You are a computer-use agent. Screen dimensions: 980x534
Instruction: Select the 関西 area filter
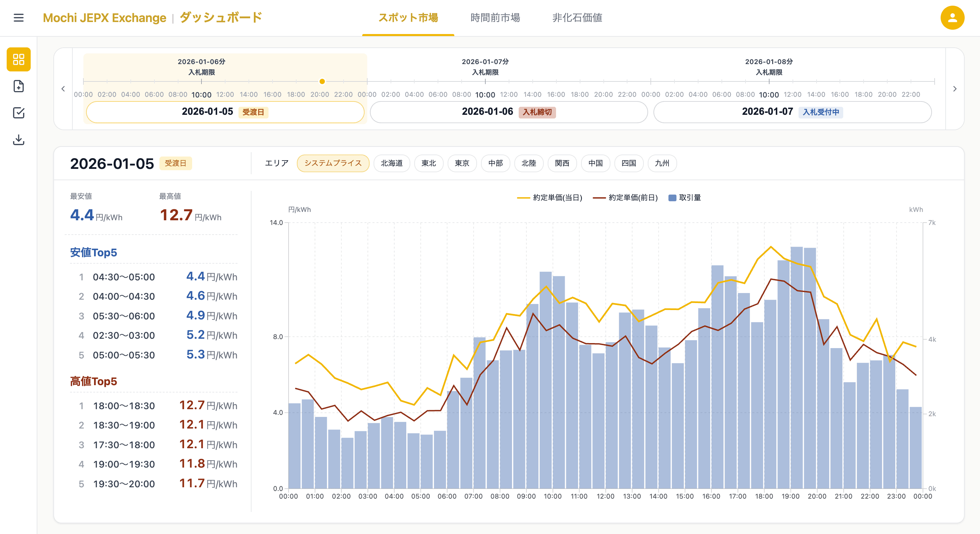(562, 163)
